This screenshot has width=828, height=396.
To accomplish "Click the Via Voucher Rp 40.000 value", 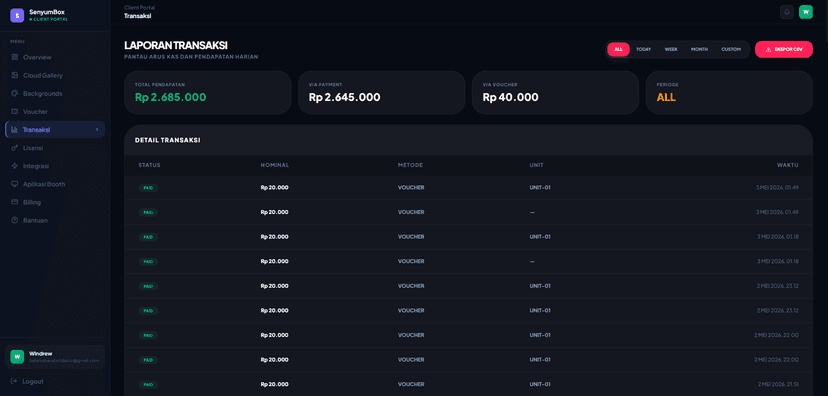I will tap(511, 97).
